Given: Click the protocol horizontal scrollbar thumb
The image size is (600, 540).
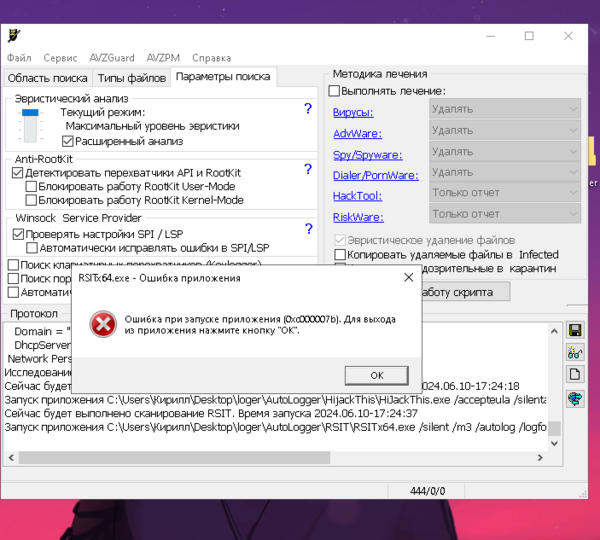Looking at the screenshot, I should [x=174, y=457].
